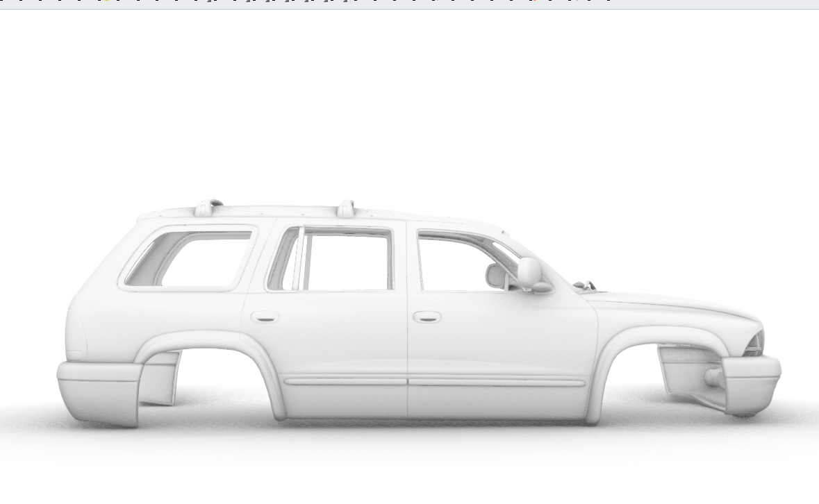This screenshot has height=504, width=819.
Task: Click the second grayed-out toolbar icon
Action: pyautogui.click(x=248, y=3)
